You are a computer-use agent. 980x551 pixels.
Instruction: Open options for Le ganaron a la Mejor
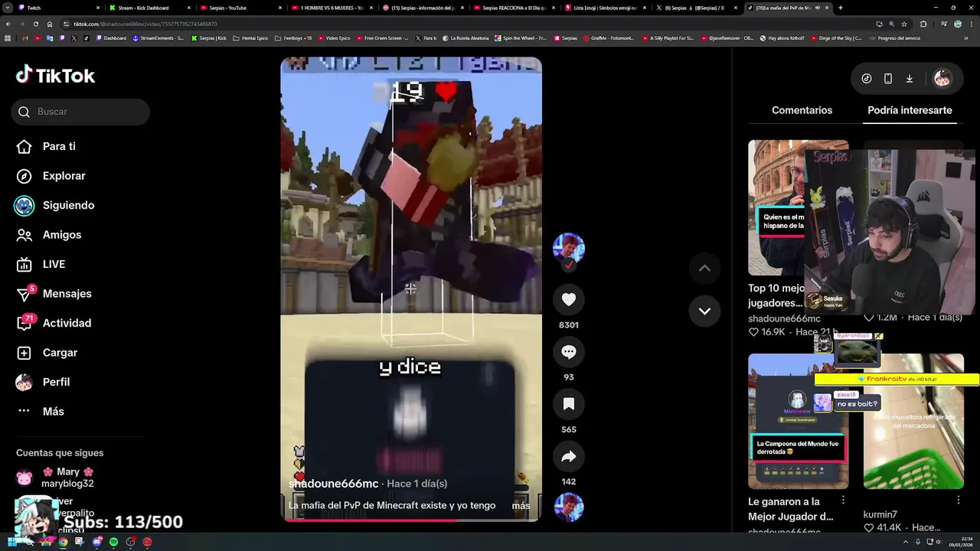[843, 500]
